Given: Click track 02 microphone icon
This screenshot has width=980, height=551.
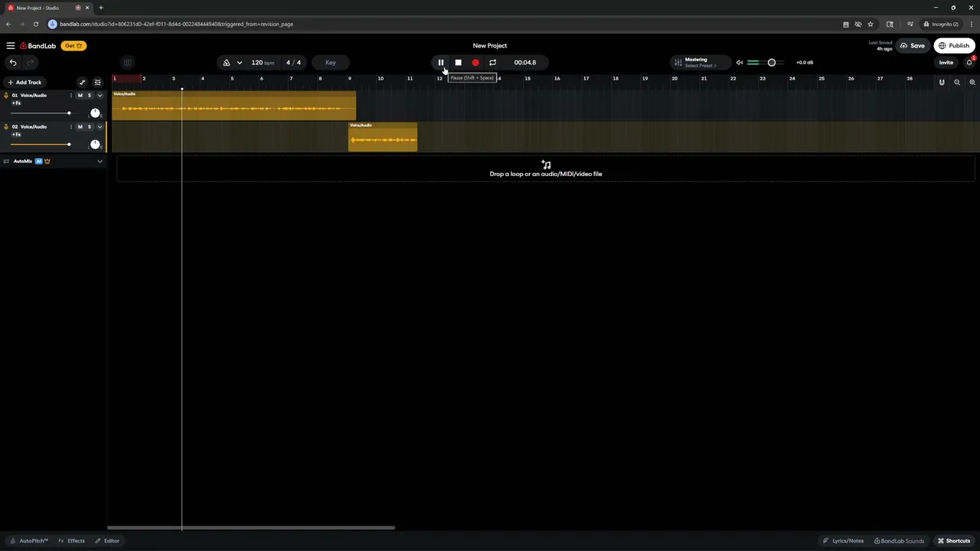Looking at the screenshot, I should [6, 127].
